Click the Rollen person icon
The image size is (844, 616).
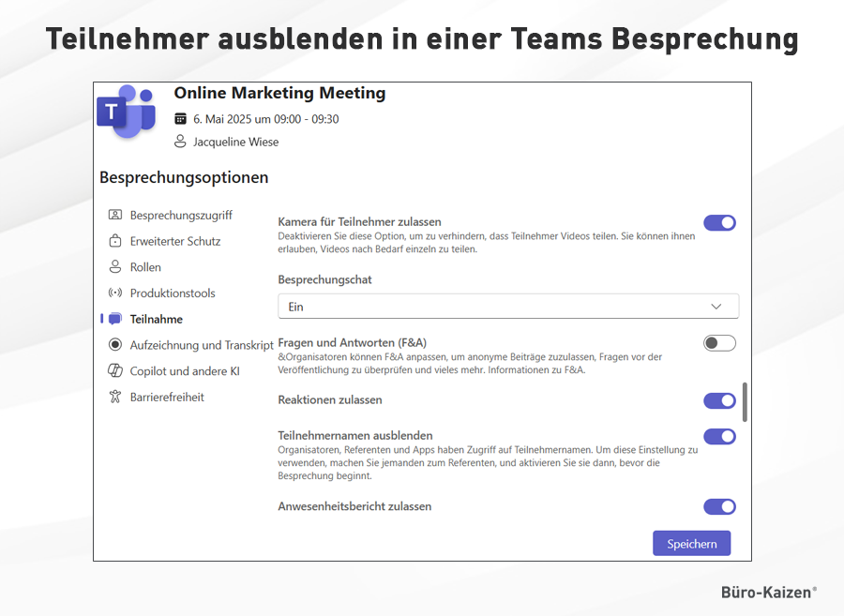pyautogui.click(x=115, y=267)
